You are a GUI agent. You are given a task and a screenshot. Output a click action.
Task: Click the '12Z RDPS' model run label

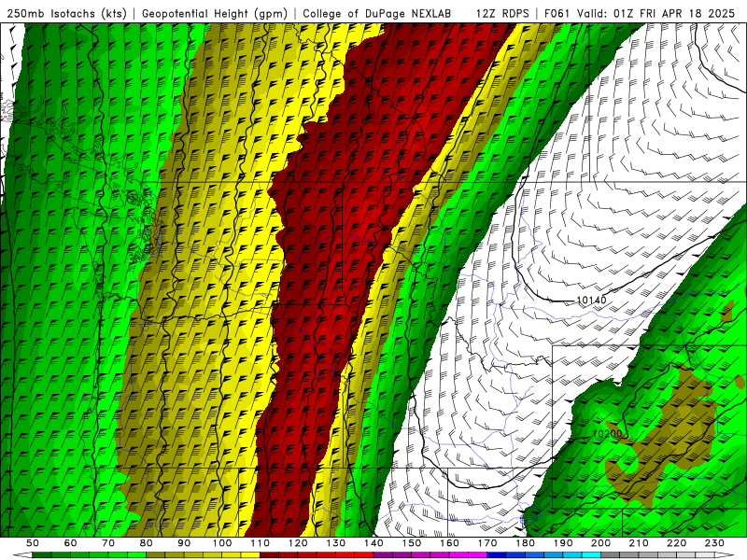pos(502,14)
